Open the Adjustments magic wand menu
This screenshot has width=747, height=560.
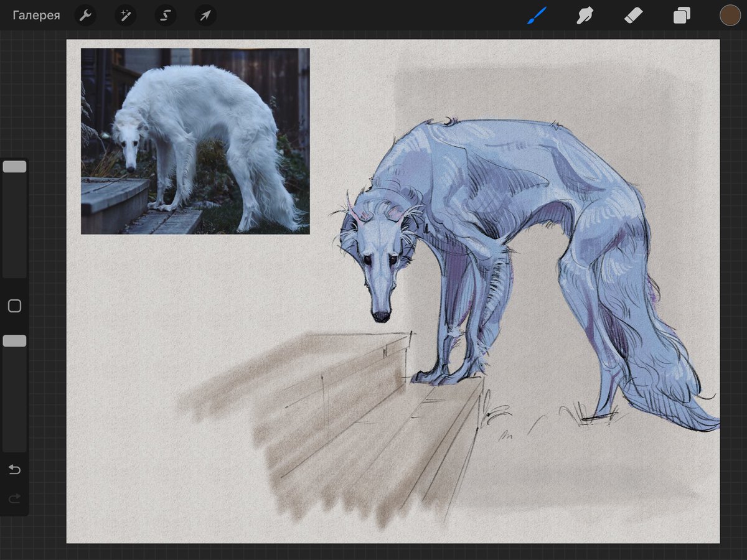tap(125, 16)
